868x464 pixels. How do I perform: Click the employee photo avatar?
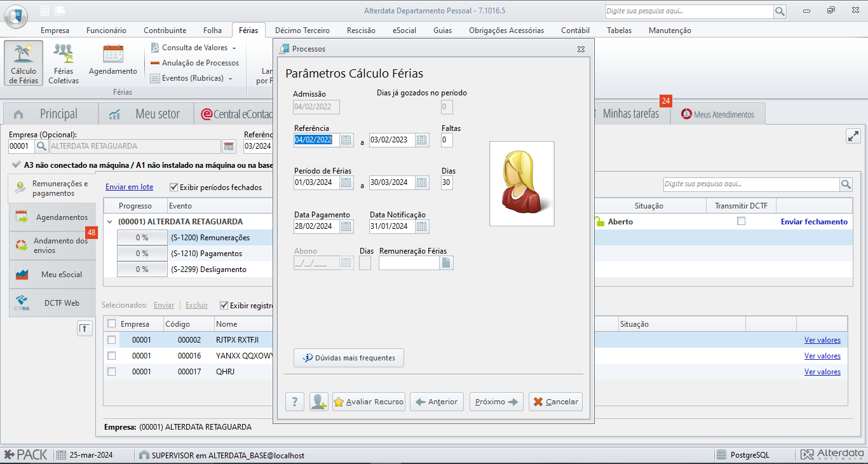522,183
